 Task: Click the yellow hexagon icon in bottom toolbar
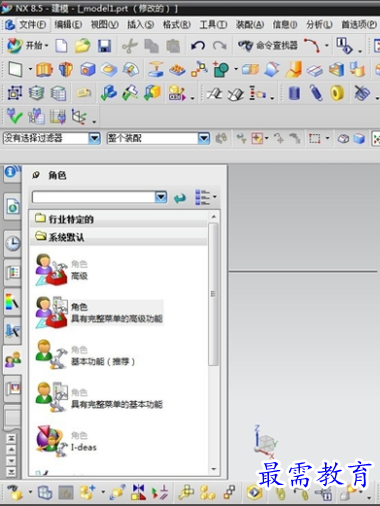(x=254, y=492)
